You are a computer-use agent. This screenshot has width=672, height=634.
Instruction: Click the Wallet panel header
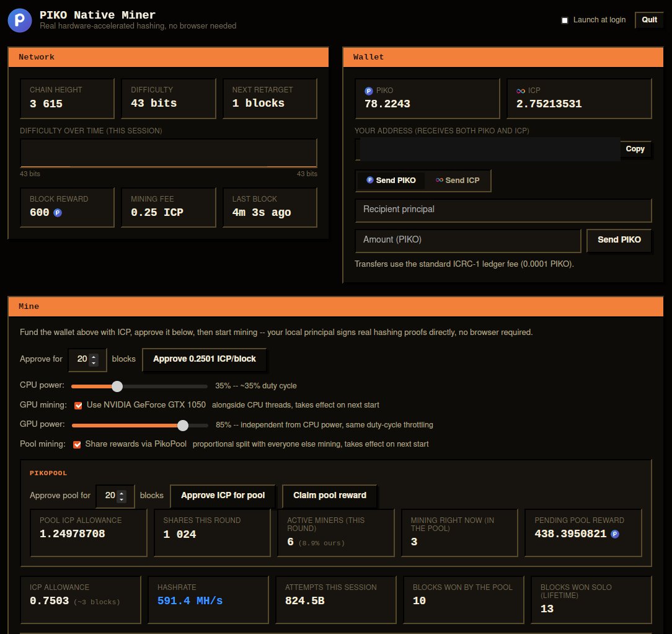[x=503, y=57]
